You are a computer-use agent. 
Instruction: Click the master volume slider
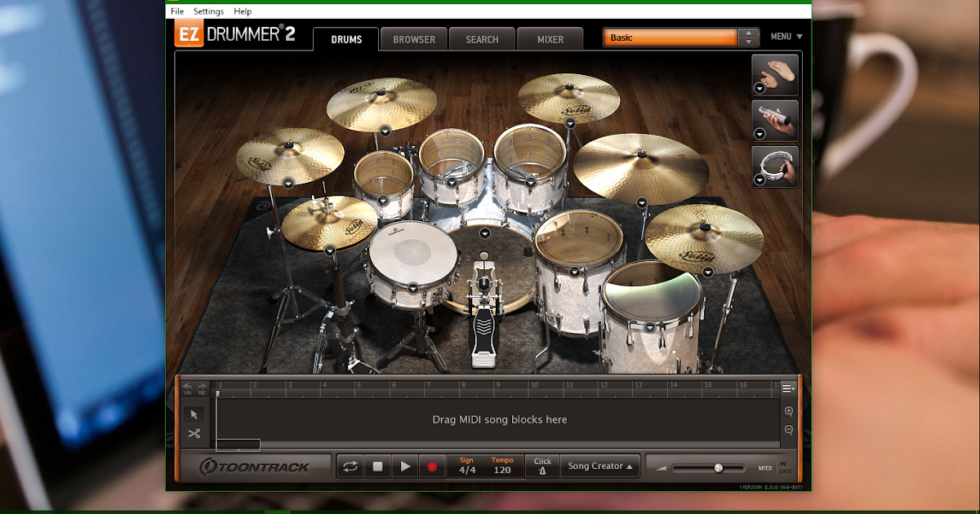(708, 468)
